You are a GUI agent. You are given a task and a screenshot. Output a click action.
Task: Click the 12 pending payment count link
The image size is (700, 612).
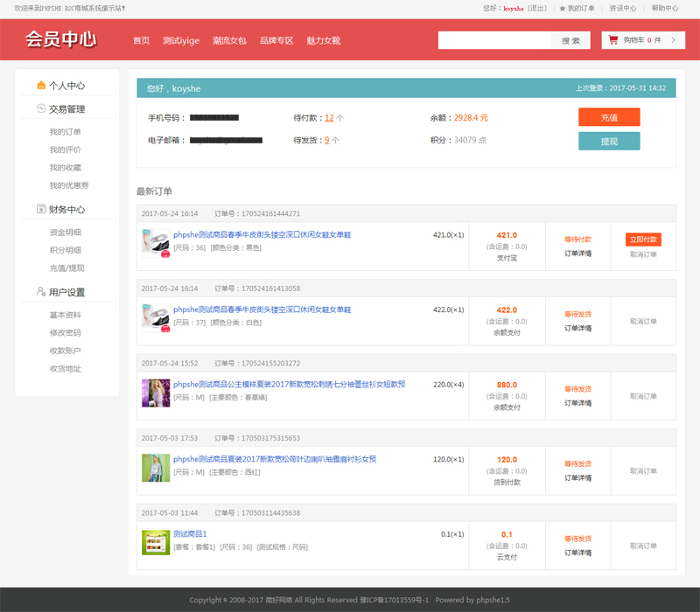pyautogui.click(x=329, y=117)
